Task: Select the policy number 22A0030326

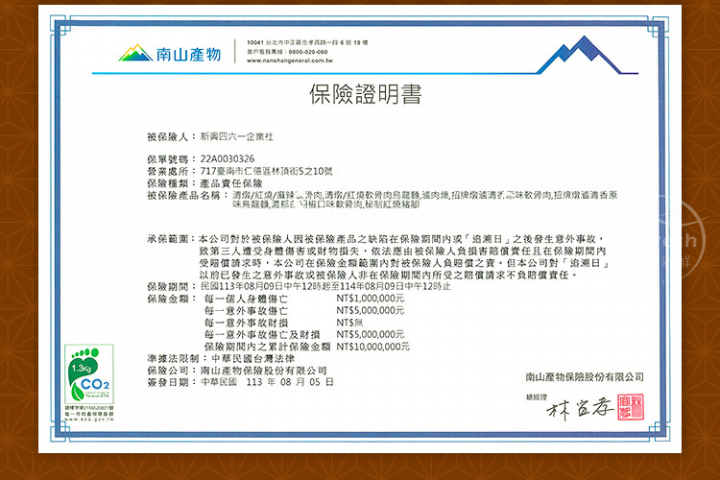Action: (x=227, y=159)
